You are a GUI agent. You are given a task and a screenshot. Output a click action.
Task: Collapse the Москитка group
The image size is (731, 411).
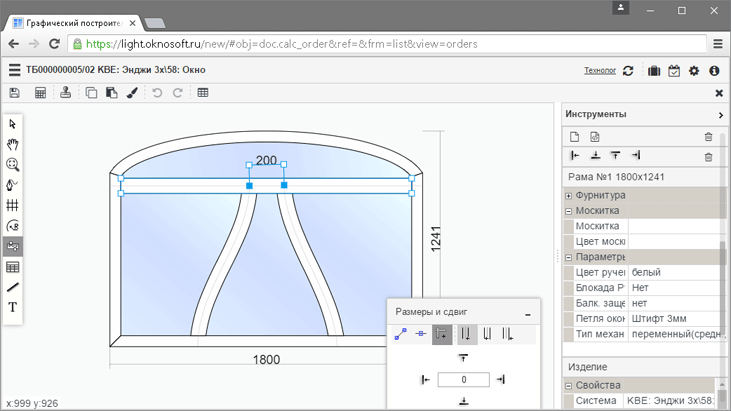(x=568, y=211)
